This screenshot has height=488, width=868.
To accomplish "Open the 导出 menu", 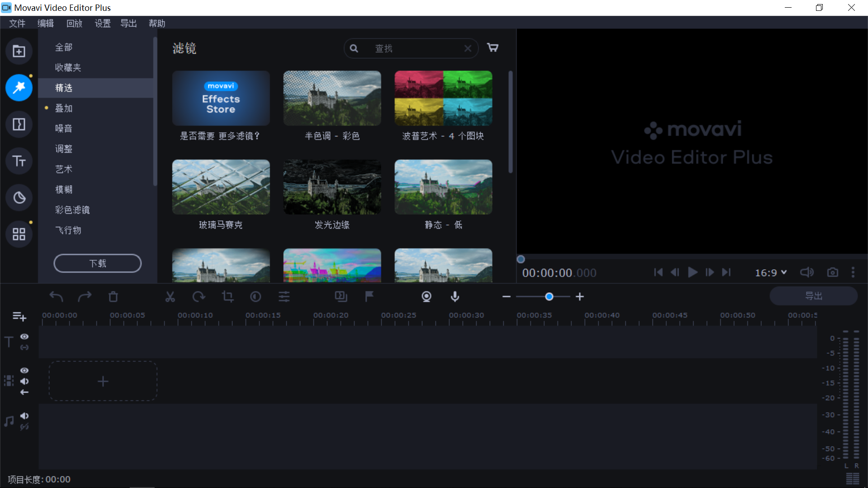I will [x=128, y=23].
